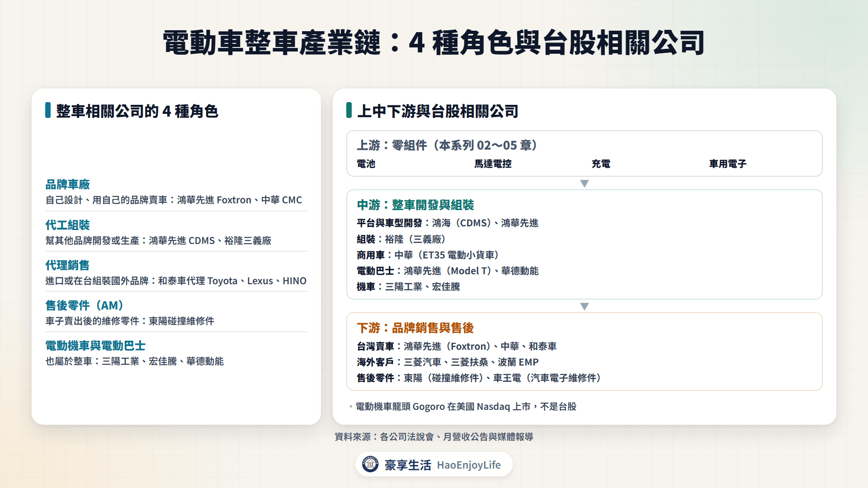This screenshot has height=488, width=868.
Task: Click the 代工組裝 role heading
Action: coord(67,225)
